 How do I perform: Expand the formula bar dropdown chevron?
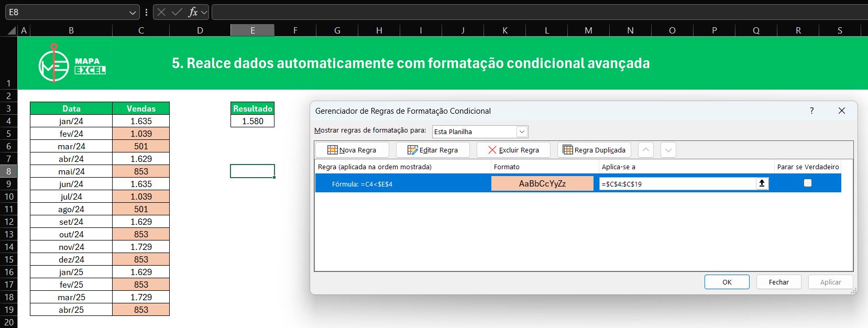(x=204, y=12)
